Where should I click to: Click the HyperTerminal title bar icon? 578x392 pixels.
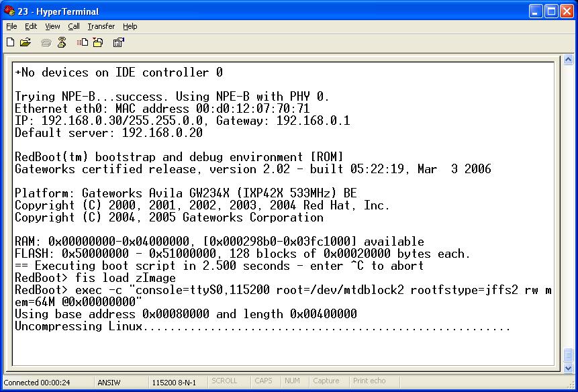click(x=9, y=11)
